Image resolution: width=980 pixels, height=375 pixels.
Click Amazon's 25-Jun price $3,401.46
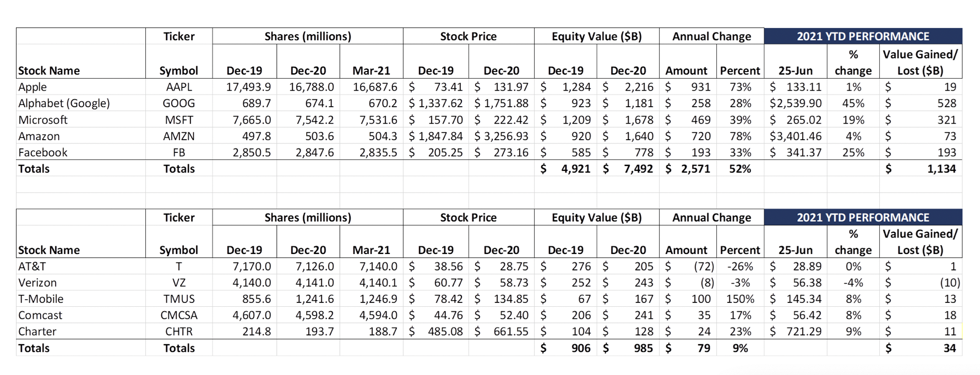pyautogui.click(x=796, y=136)
